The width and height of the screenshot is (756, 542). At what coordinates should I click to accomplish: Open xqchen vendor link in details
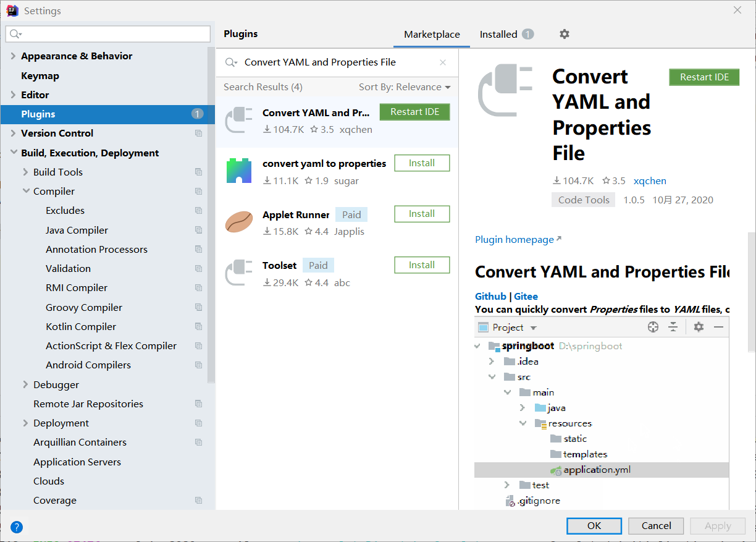650,181
